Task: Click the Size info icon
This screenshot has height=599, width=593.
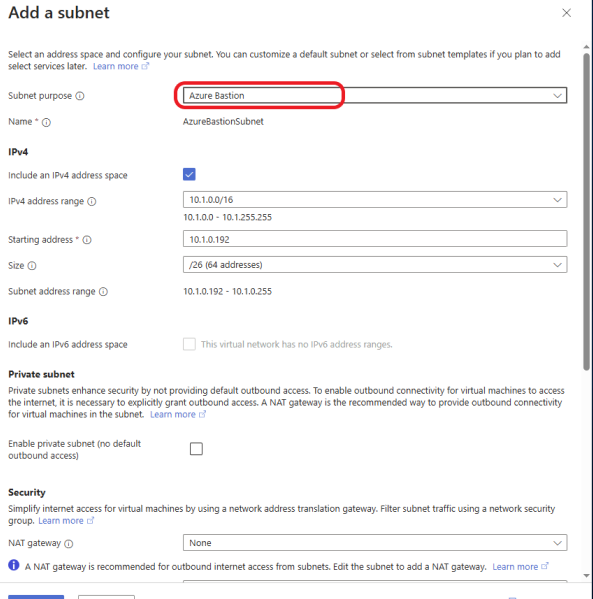Action: click(32, 266)
